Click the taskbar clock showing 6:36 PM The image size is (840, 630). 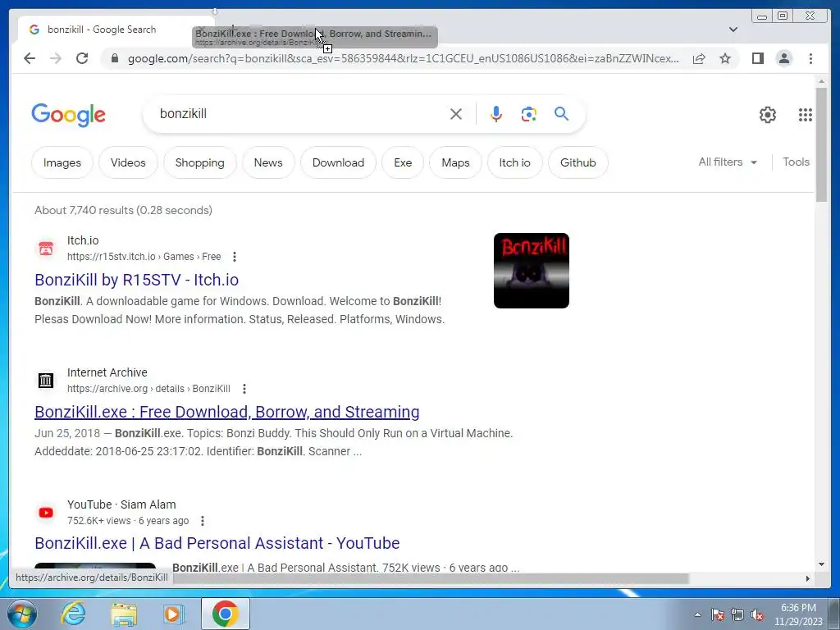798,614
